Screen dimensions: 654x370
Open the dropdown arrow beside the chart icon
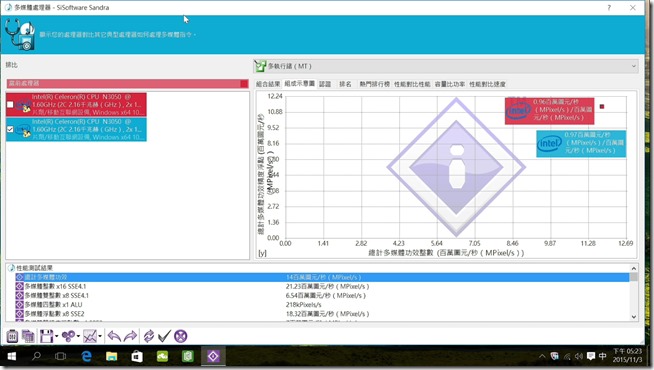pos(101,336)
